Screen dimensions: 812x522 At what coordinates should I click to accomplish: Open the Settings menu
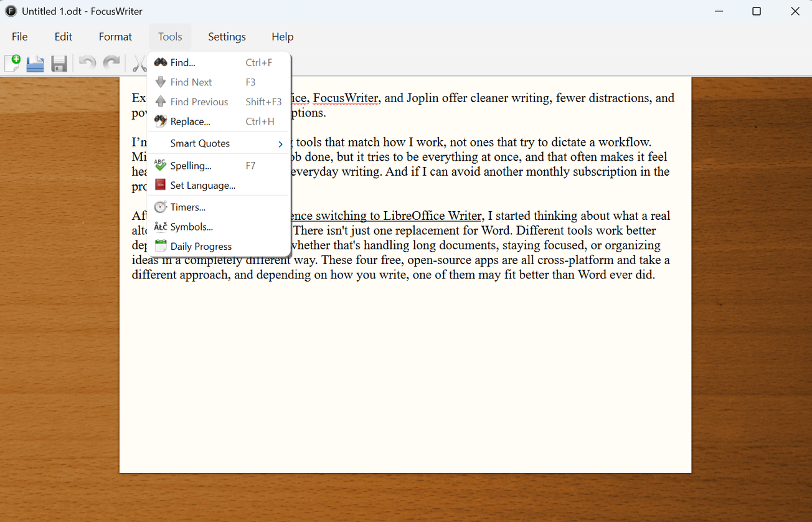tap(227, 37)
